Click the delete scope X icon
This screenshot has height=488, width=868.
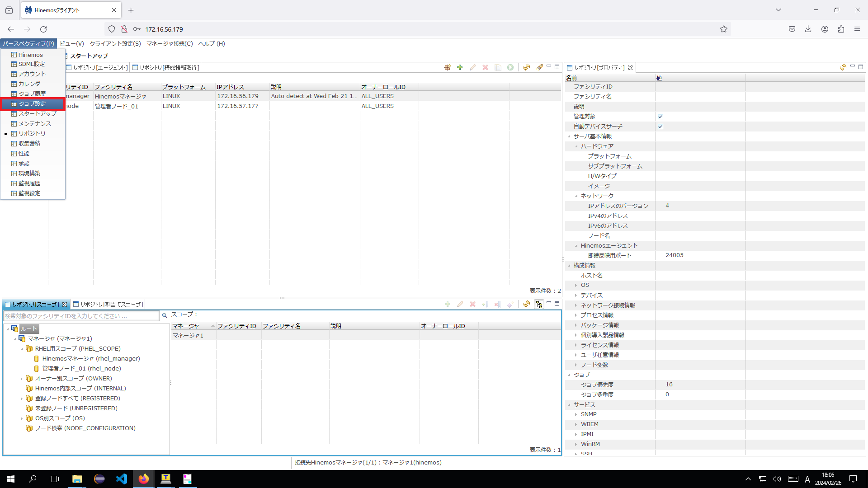point(472,304)
